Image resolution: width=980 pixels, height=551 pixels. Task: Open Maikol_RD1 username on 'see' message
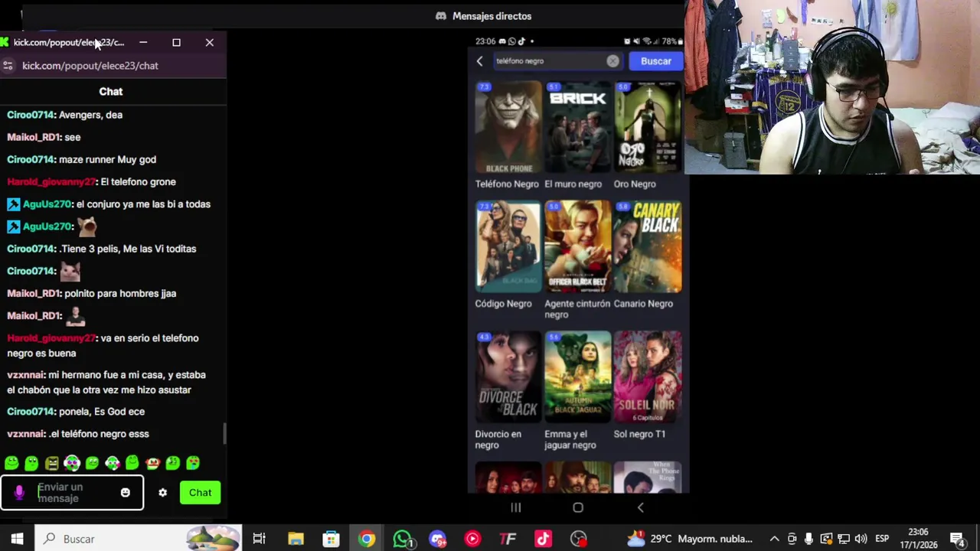tap(33, 137)
